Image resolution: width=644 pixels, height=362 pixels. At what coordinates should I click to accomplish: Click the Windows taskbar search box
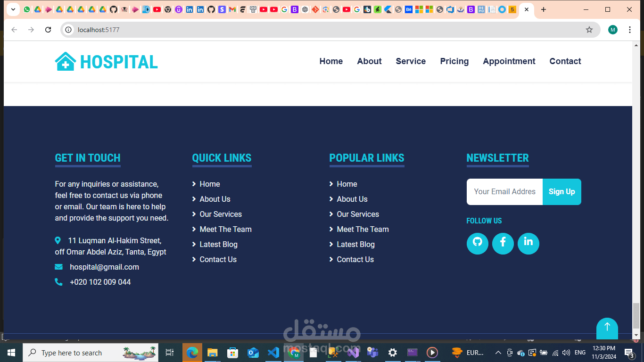click(91, 353)
